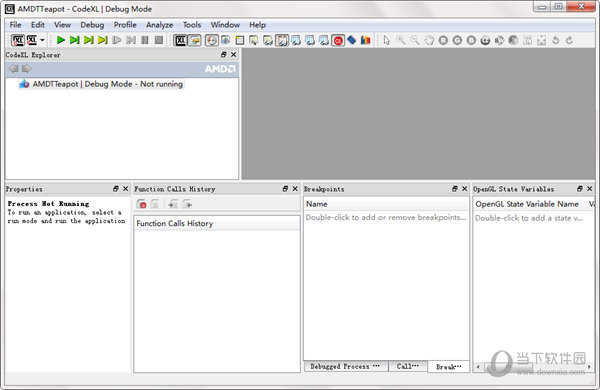Toggle the grayscale BW icon
600x390 pixels.
coord(499,40)
